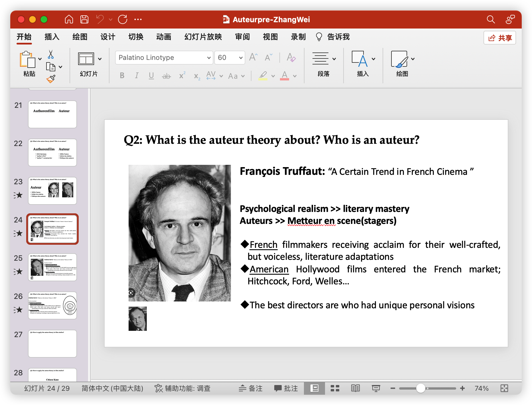Undo the last action
The image size is (532, 405).
100,19
